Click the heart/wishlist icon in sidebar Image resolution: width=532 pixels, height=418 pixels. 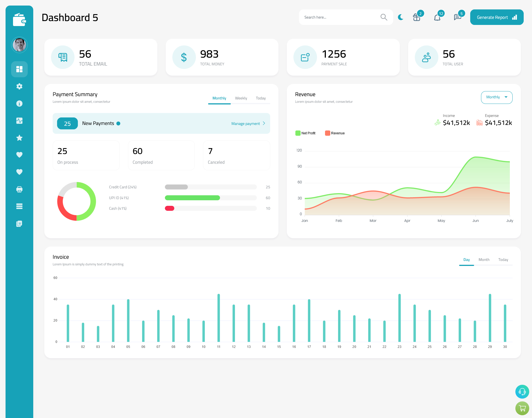(x=19, y=155)
